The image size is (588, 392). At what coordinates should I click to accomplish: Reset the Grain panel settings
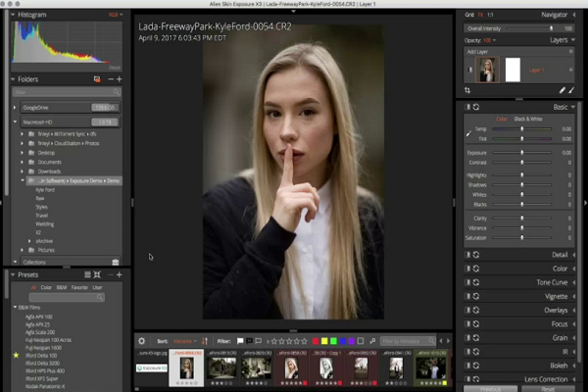pyautogui.click(x=476, y=338)
